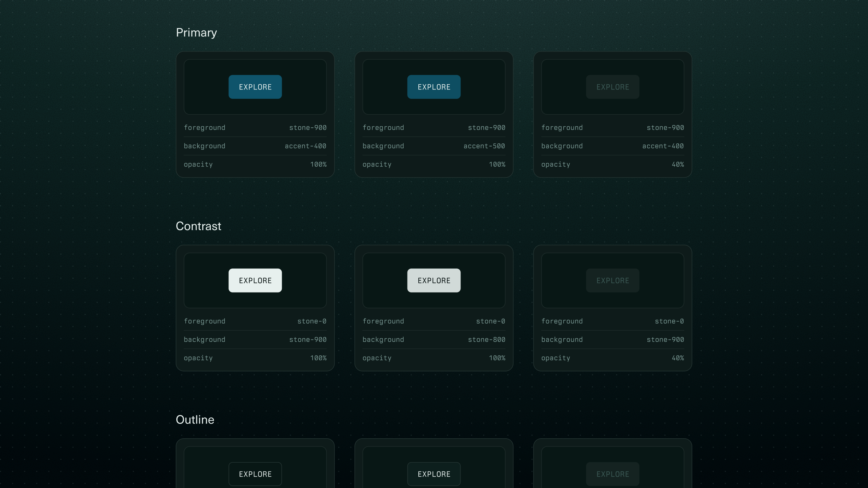Click the second Outline section EXPLORE button
The height and width of the screenshot is (488, 868).
[434, 474]
